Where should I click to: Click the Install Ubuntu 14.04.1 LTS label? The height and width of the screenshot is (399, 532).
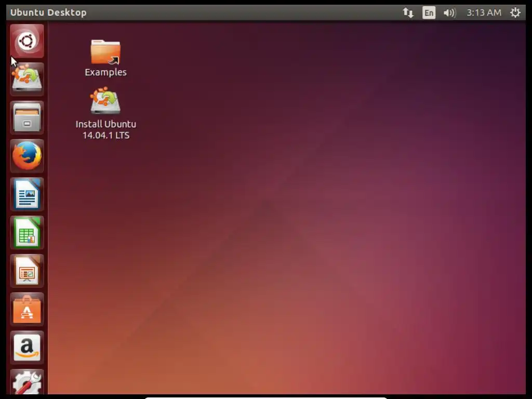pos(106,129)
